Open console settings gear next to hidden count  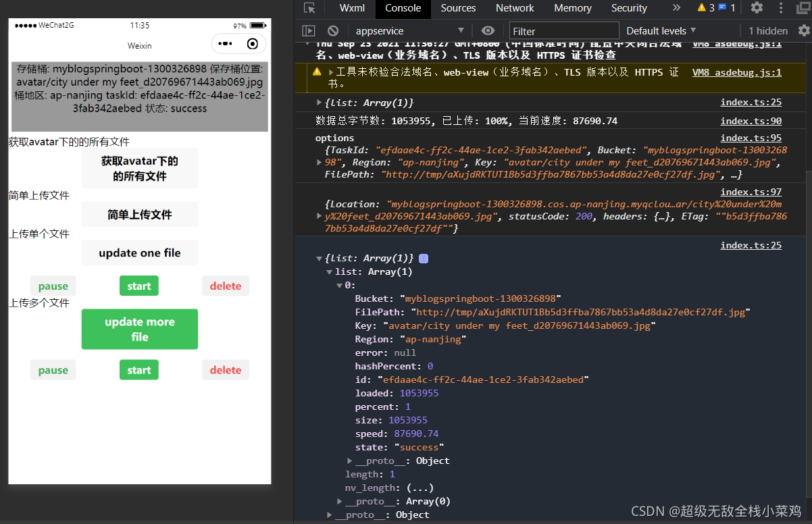click(804, 30)
